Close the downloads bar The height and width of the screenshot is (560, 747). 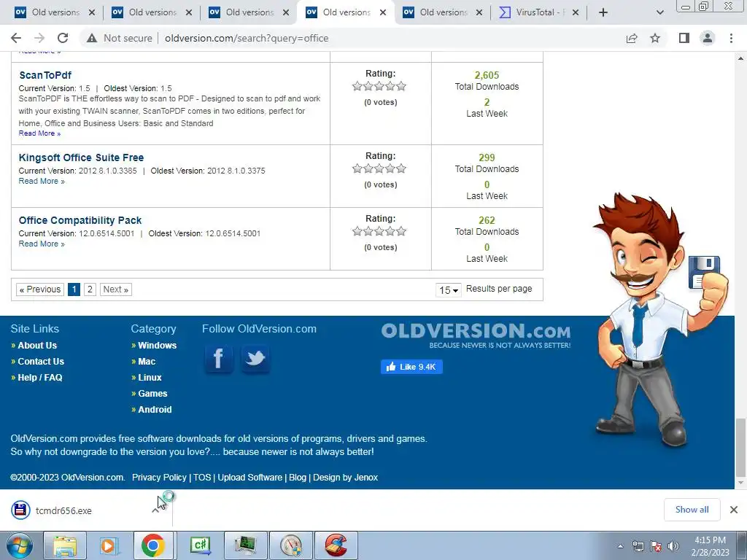click(734, 510)
